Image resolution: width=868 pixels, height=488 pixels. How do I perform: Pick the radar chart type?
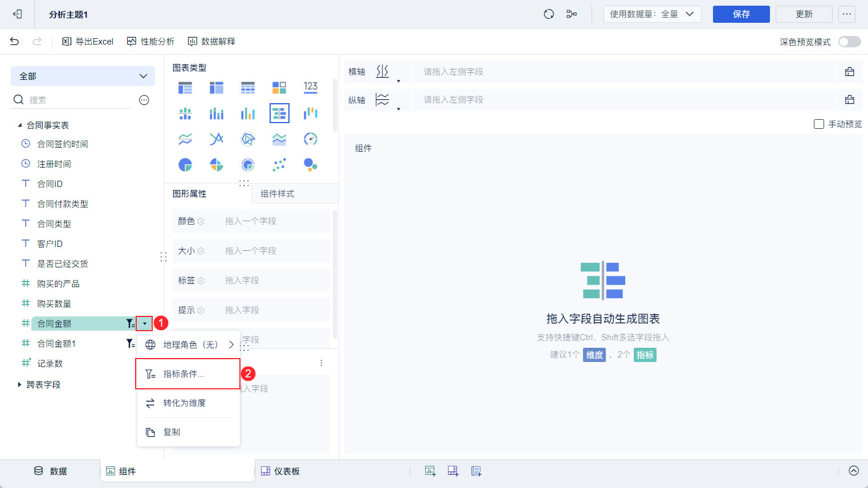point(248,139)
